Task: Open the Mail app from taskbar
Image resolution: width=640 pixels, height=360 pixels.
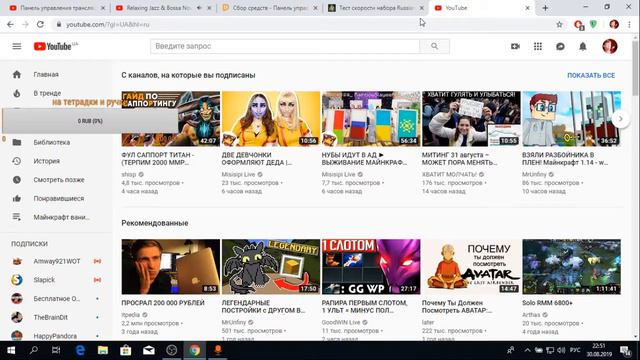Action: tap(149, 350)
